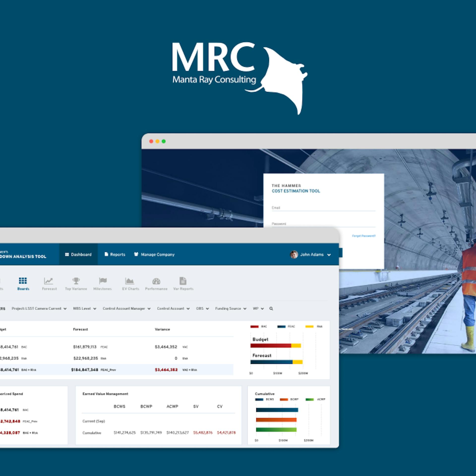Click the $184,847,348 FEAC_Prev value
The image size is (476, 476).
click(85, 370)
